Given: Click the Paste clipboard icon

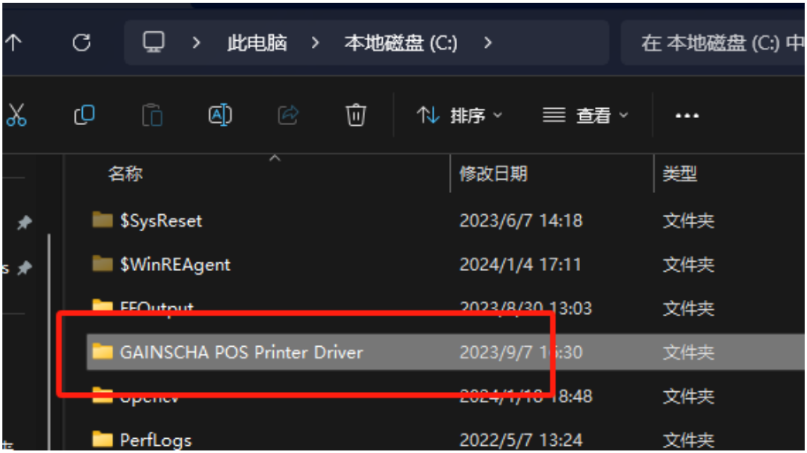Looking at the screenshot, I should pos(152,115).
